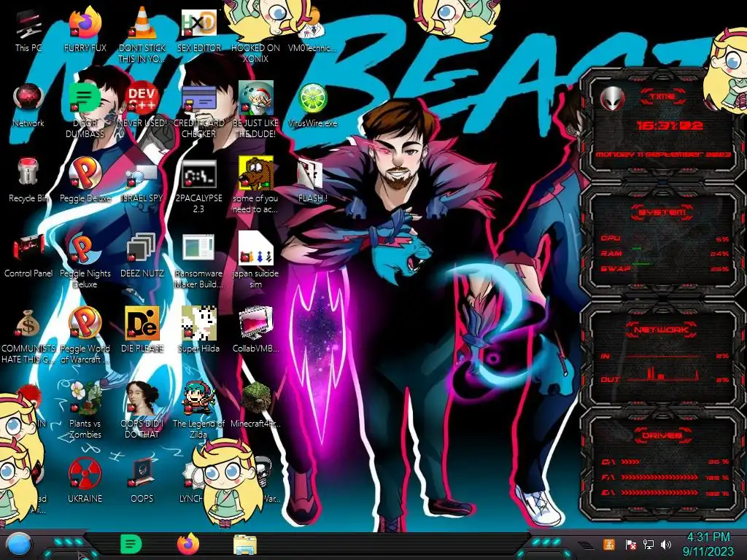Open the Recycle Bin
The width and height of the screenshot is (747, 560).
[28, 181]
